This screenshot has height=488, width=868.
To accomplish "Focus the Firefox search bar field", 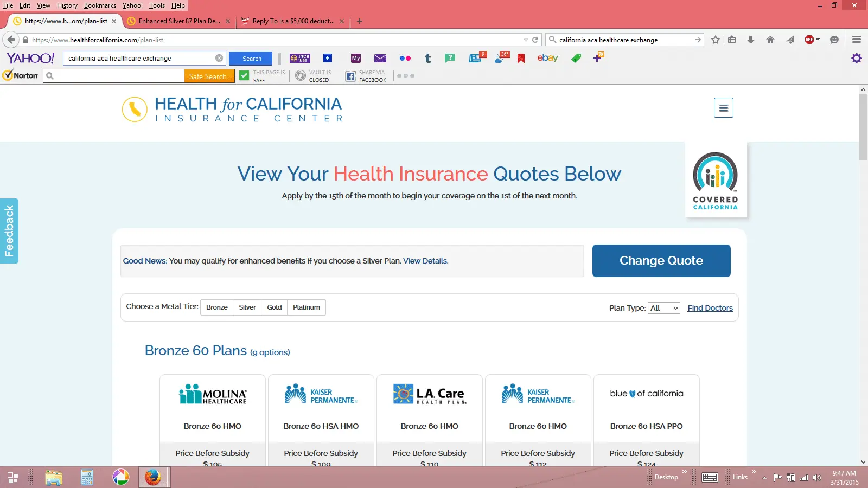I will click(x=624, y=40).
